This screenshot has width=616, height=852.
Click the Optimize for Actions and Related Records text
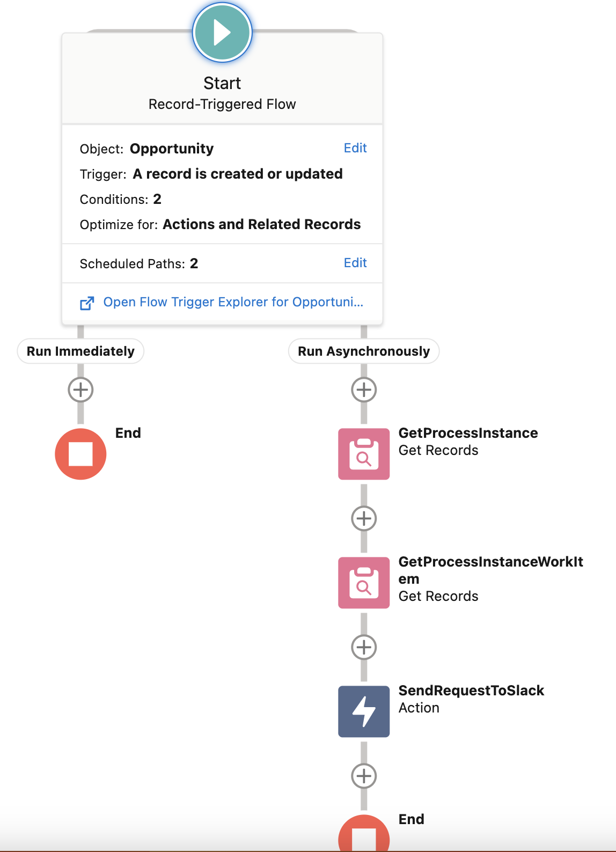221,224
